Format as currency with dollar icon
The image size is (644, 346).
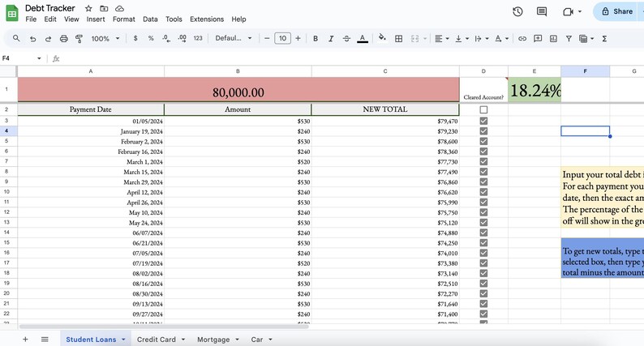pyautogui.click(x=135, y=38)
